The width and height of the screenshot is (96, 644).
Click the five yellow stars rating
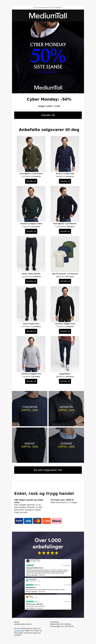click(x=48, y=553)
